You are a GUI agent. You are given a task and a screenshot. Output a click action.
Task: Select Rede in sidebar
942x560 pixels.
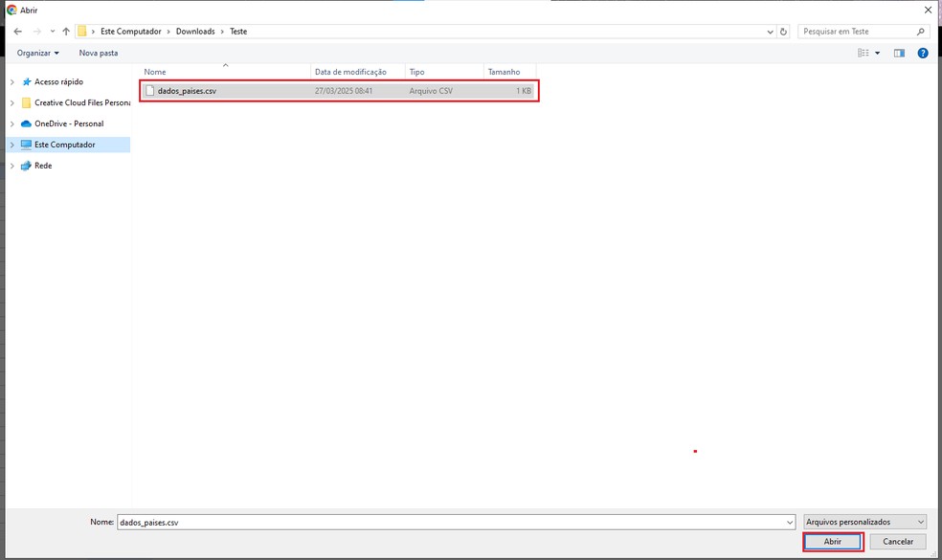(43, 166)
